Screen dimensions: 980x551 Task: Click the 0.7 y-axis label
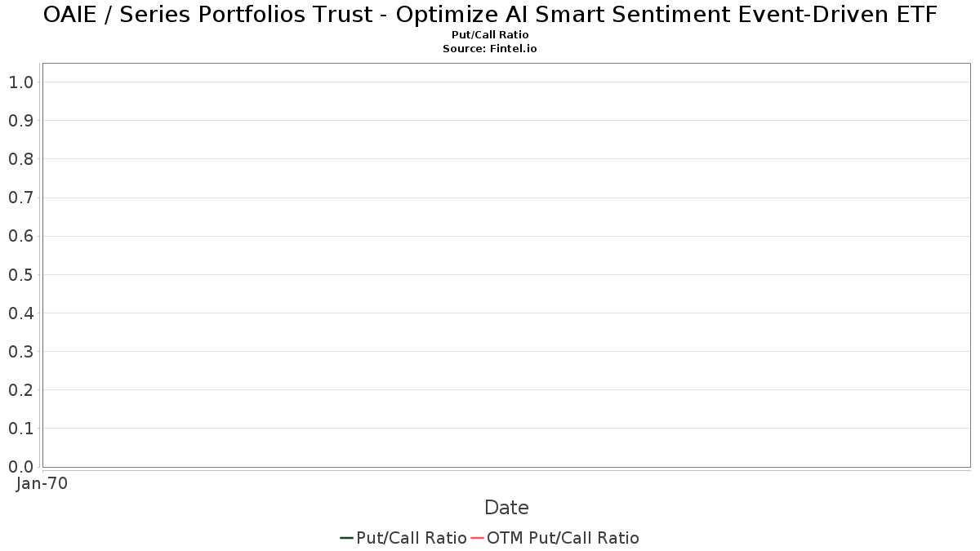point(20,198)
